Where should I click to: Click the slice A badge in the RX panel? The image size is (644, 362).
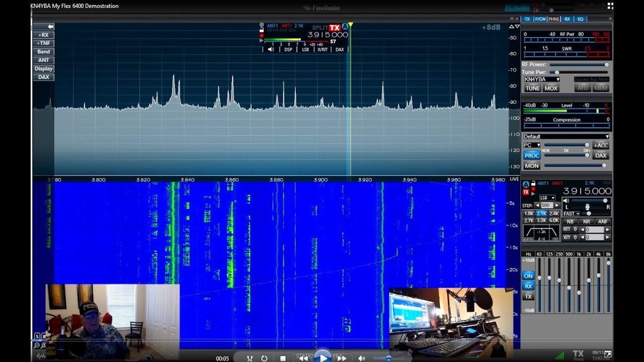click(526, 185)
